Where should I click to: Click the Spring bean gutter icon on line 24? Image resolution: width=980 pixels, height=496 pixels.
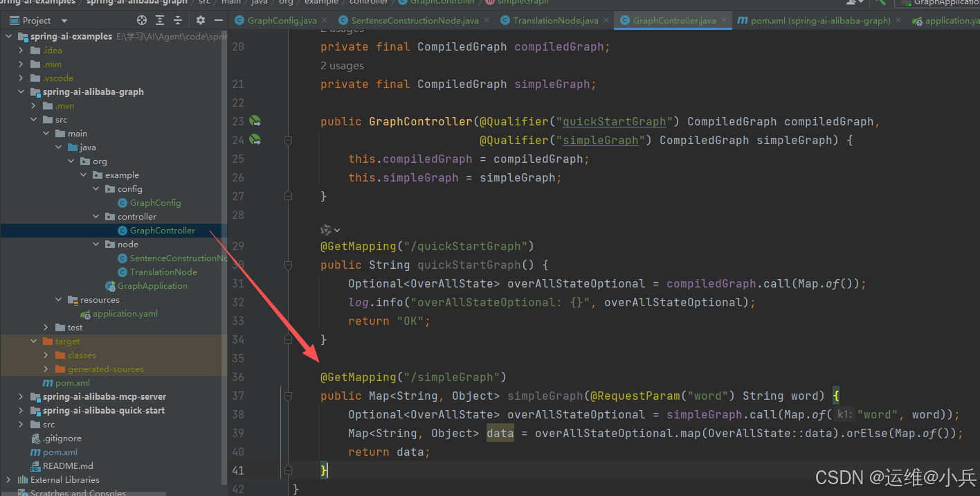pyautogui.click(x=255, y=140)
